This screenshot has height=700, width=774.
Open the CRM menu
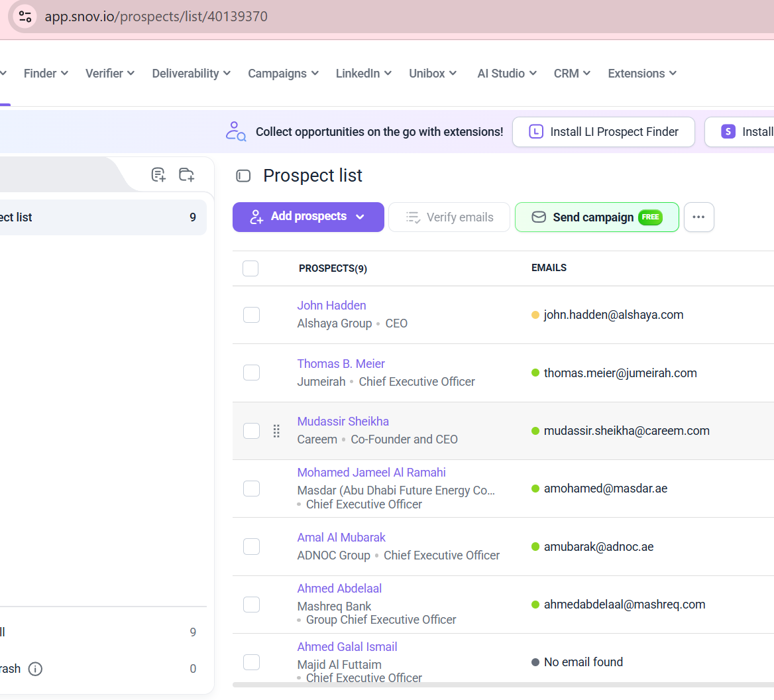(572, 74)
